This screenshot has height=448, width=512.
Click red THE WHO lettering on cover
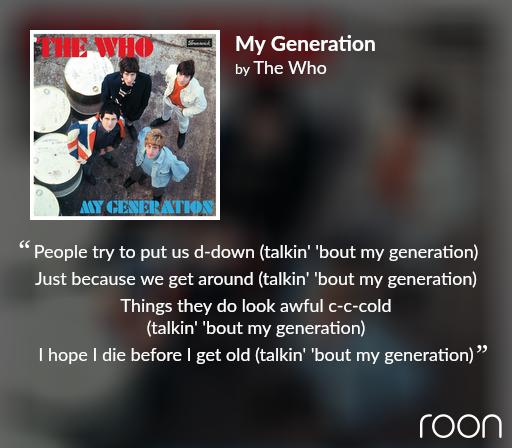tap(95, 47)
